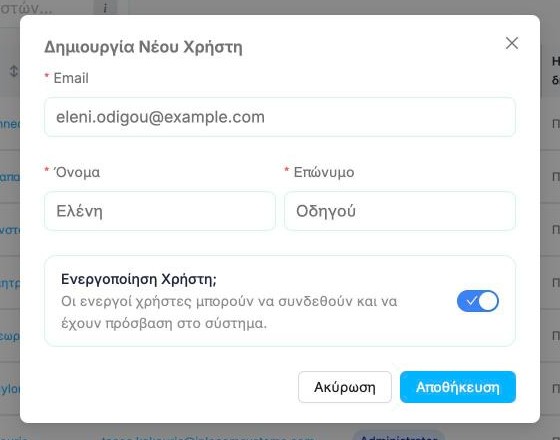The width and height of the screenshot is (560, 440).
Task: Click the Email field label
Action: [71, 78]
